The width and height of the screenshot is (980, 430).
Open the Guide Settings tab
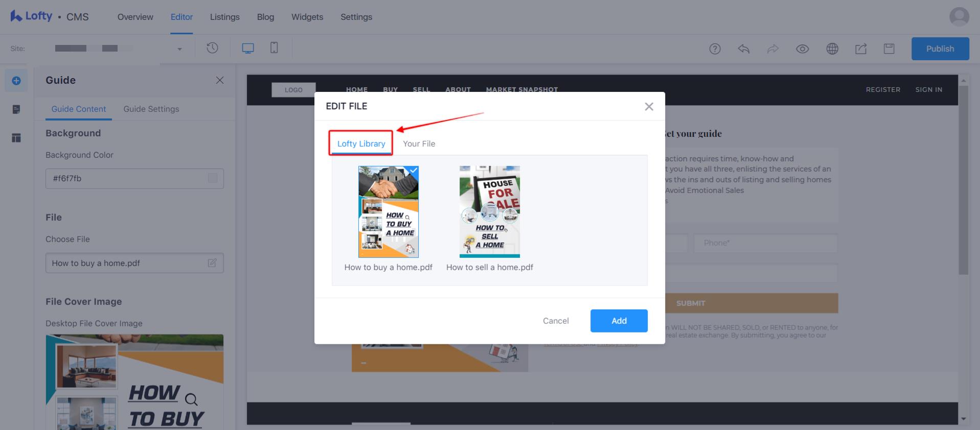pos(151,109)
